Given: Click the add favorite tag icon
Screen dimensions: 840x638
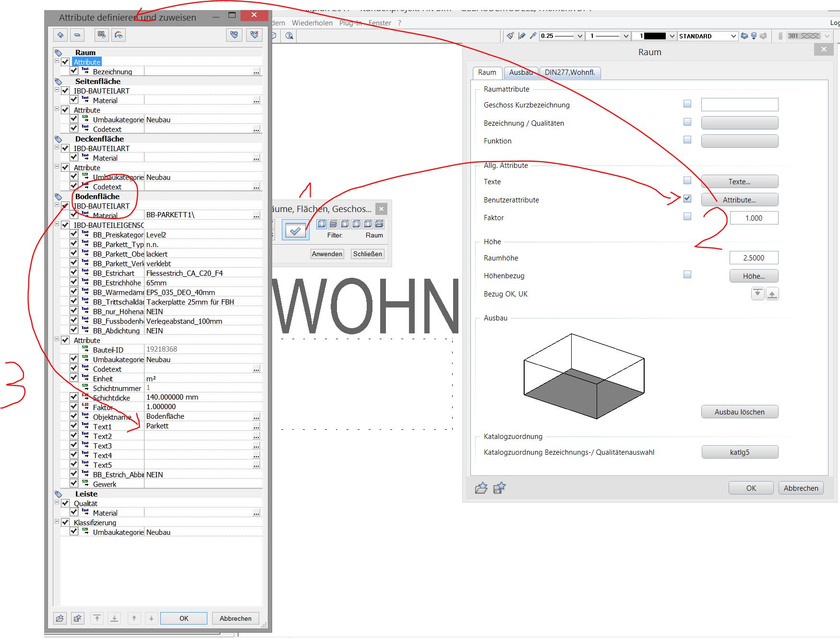Looking at the screenshot, I should (234, 35).
